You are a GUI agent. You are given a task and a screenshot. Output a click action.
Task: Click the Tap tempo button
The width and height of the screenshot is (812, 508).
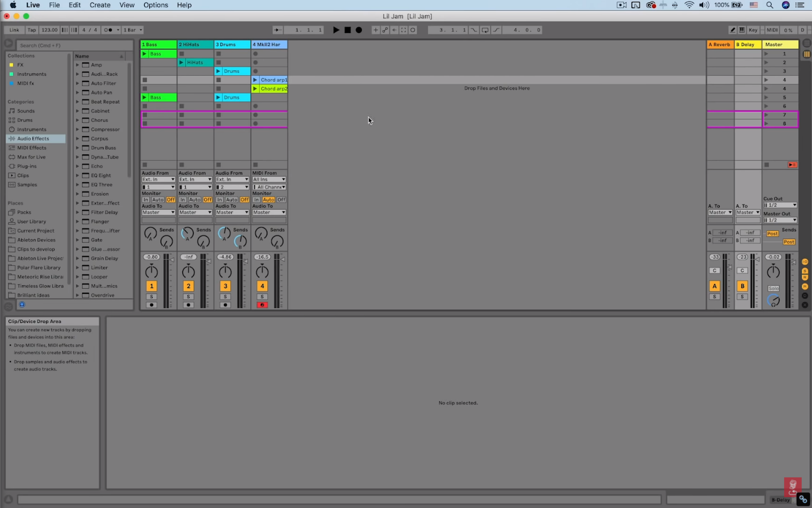tap(32, 30)
